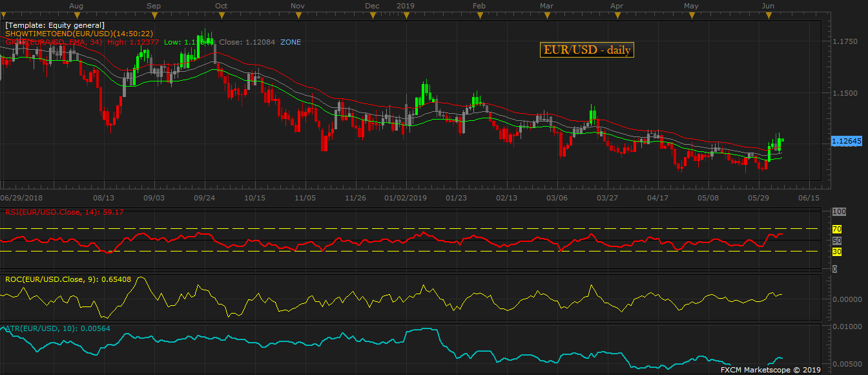The image size is (868, 375).
Task: Click the 01/02/2019 date on the bottom axis
Action: 405,198
